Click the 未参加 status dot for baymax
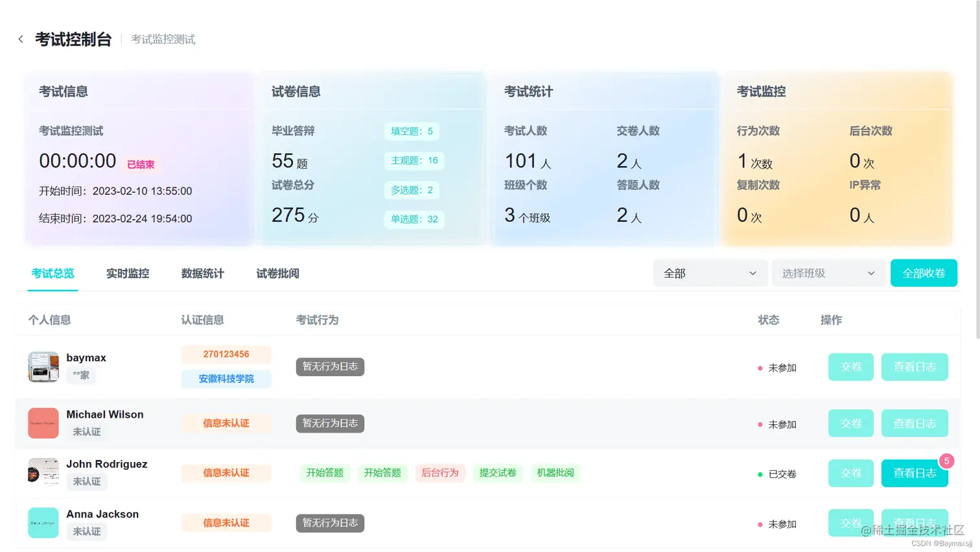980x552 pixels. pos(760,368)
